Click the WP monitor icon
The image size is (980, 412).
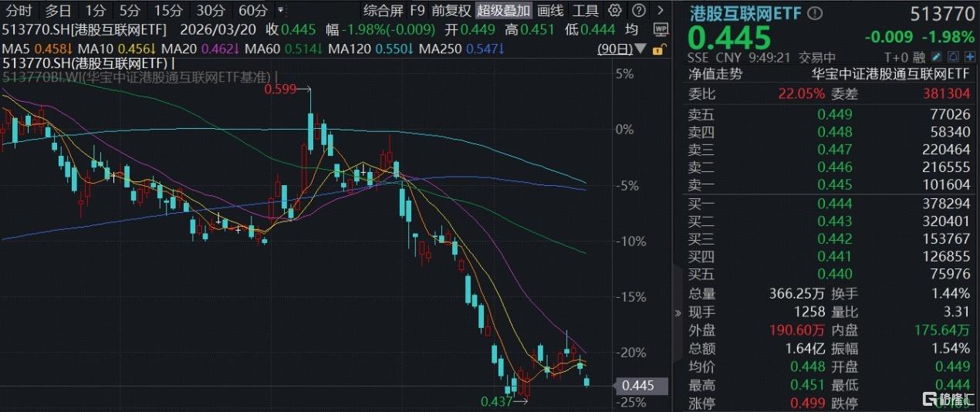tap(660, 29)
